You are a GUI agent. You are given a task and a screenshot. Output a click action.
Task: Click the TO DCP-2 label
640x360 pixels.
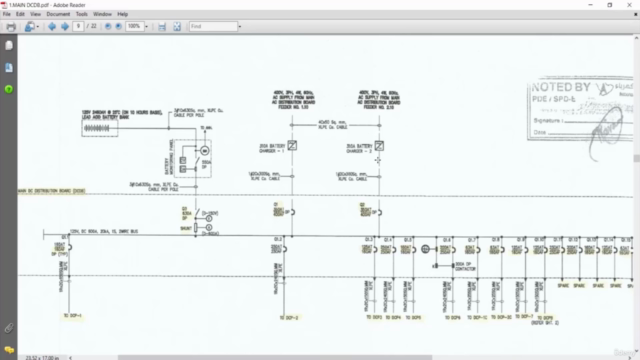click(x=289, y=318)
